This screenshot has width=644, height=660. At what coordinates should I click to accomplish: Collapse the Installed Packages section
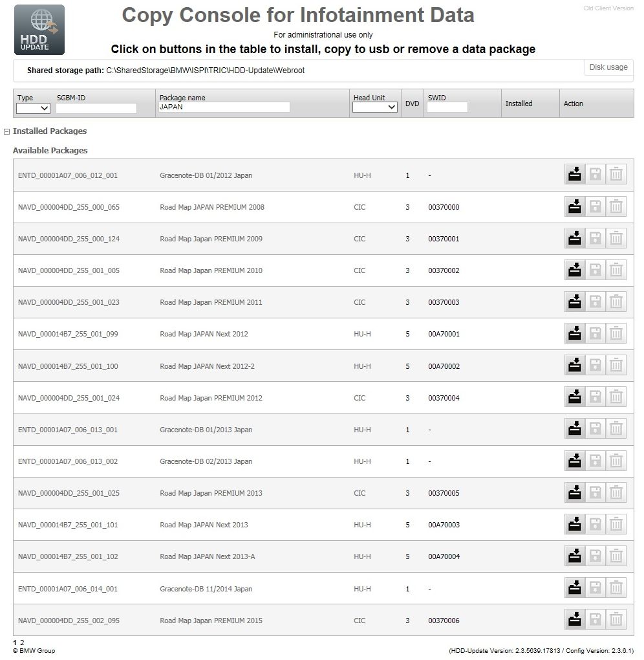click(6, 131)
